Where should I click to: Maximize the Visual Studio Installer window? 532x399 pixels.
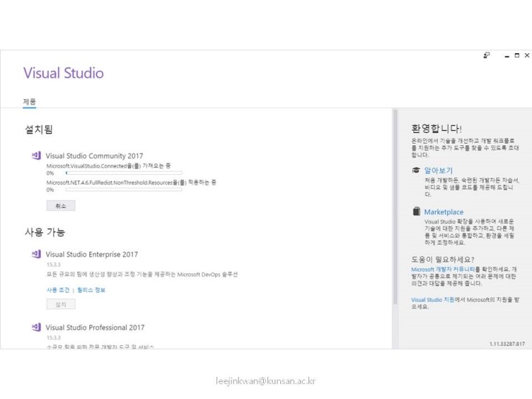point(517,55)
